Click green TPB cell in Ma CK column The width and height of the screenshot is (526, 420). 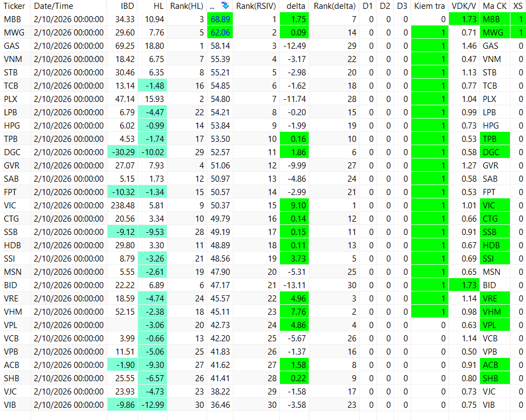click(x=495, y=139)
